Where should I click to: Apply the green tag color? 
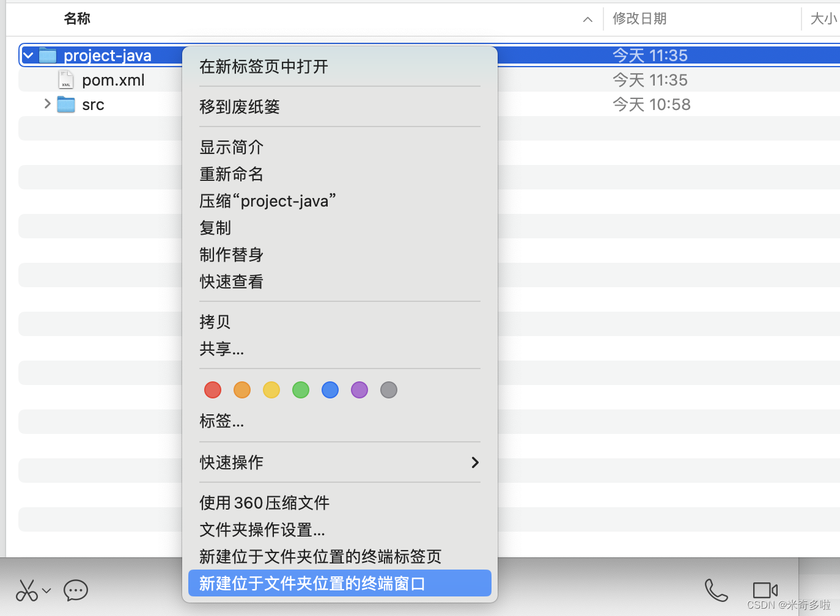pos(301,390)
